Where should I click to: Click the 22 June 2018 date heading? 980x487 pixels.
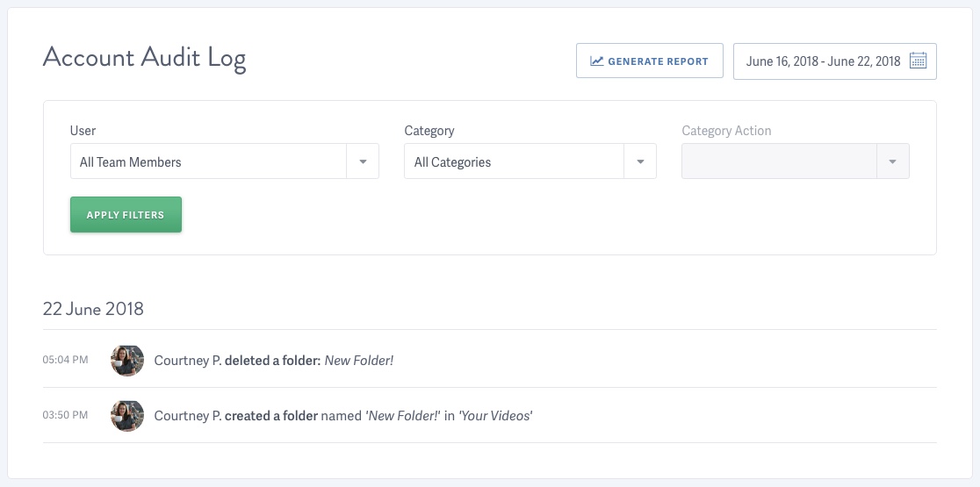point(93,309)
